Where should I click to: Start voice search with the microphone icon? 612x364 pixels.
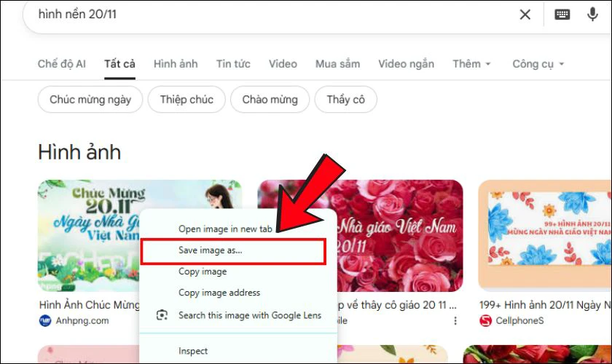click(592, 15)
